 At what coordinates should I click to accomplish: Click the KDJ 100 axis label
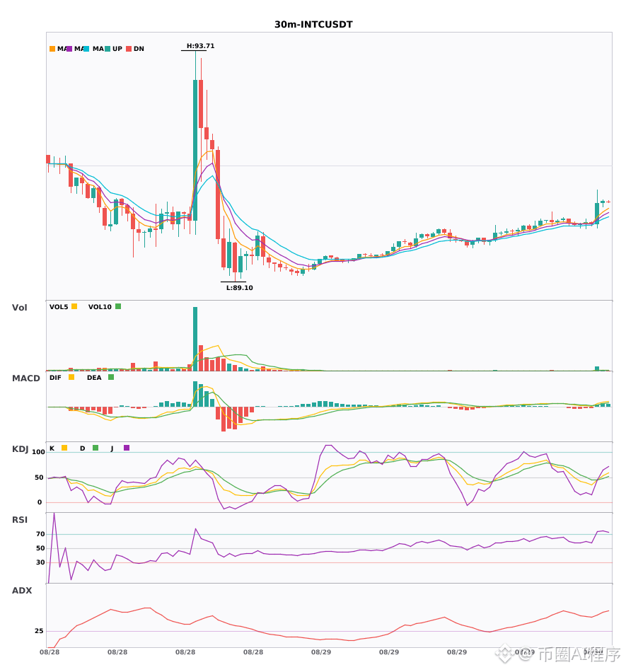(38, 452)
